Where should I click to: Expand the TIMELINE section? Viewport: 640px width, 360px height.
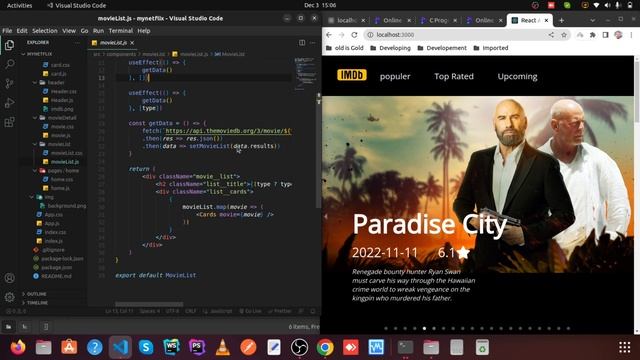tap(37, 303)
